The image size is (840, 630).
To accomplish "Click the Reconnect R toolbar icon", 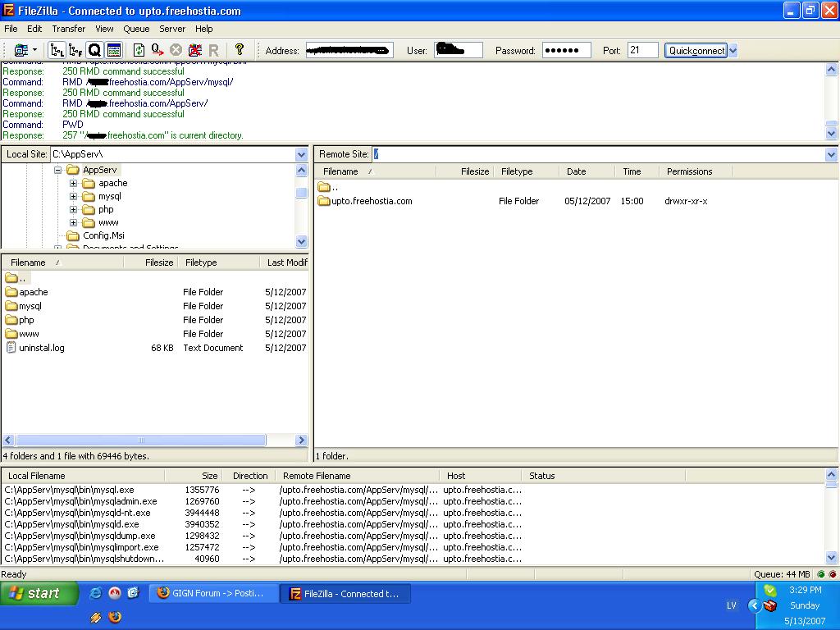I will coord(213,50).
